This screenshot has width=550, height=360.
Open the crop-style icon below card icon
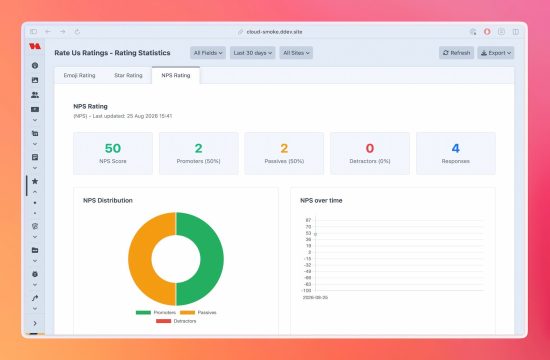(35, 133)
